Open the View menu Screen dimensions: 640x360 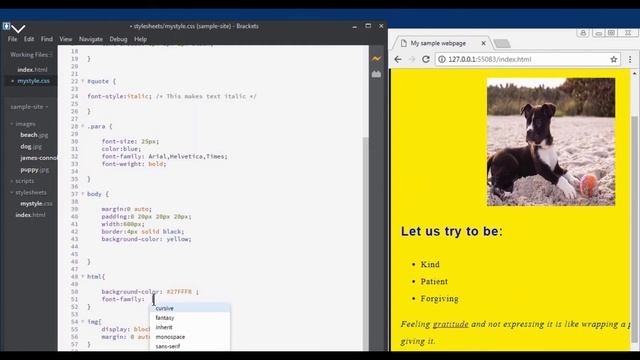[66, 39]
